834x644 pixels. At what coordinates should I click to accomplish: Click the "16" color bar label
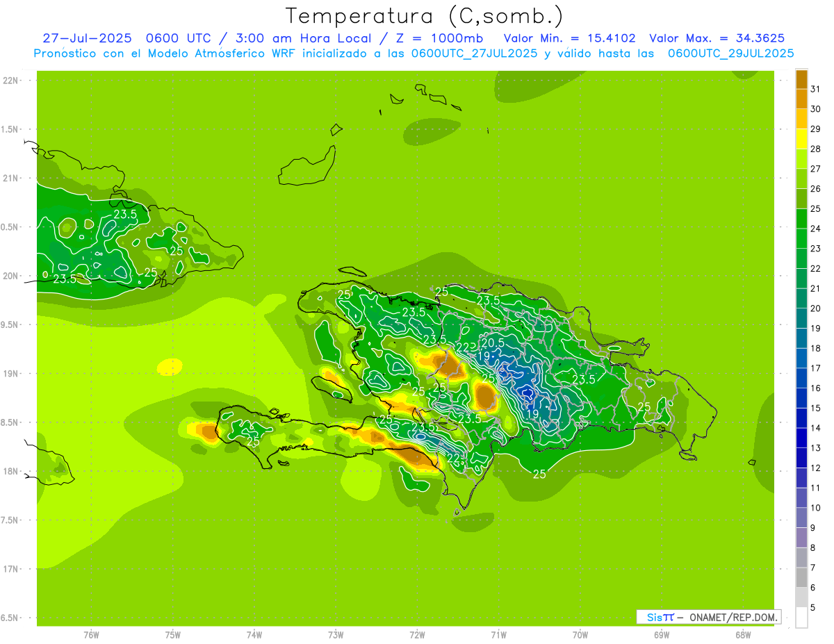[x=815, y=388]
